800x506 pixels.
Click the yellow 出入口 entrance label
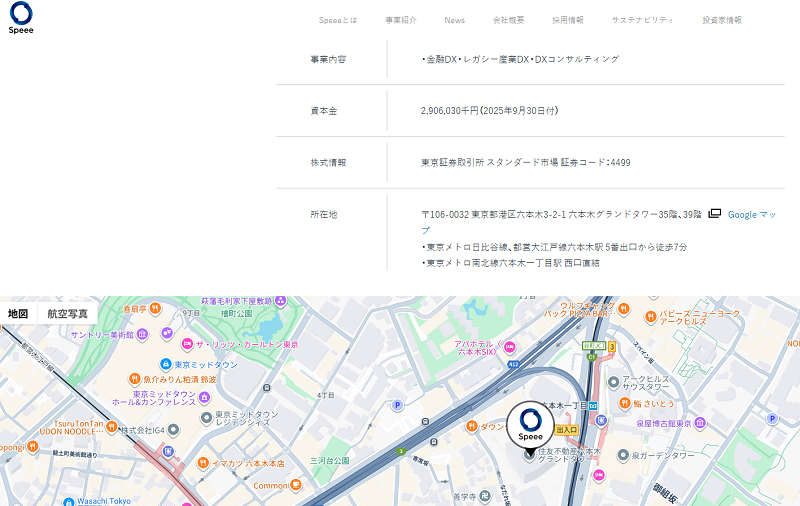(567, 430)
